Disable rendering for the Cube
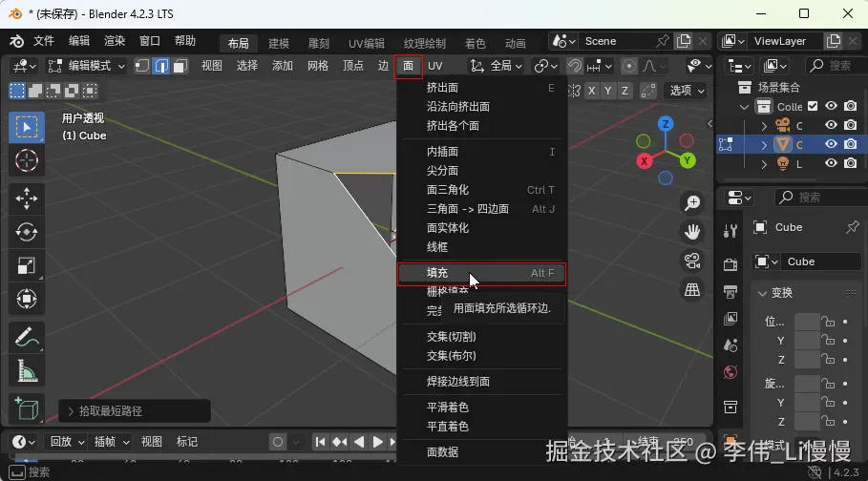This screenshot has height=481, width=868. [851, 144]
